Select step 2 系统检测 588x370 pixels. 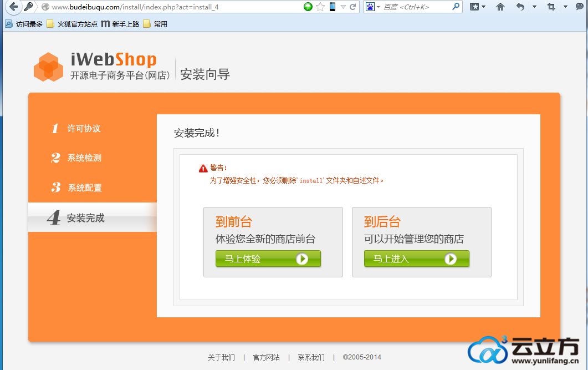[x=76, y=158]
